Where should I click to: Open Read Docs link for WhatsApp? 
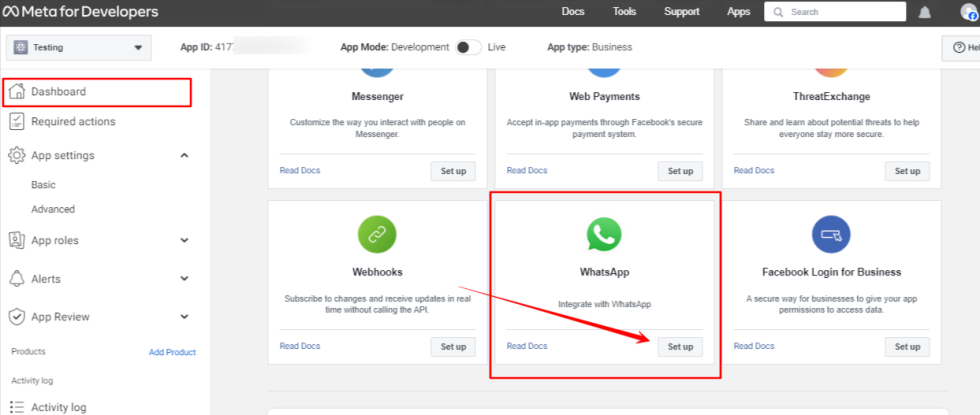pos(527,346)
